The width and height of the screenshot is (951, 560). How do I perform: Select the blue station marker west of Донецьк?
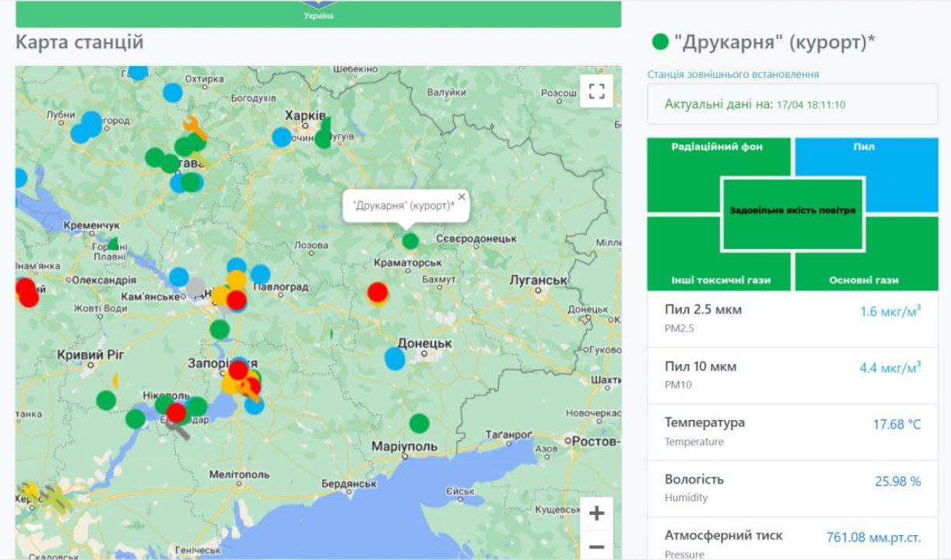click(x=395, y=359)
